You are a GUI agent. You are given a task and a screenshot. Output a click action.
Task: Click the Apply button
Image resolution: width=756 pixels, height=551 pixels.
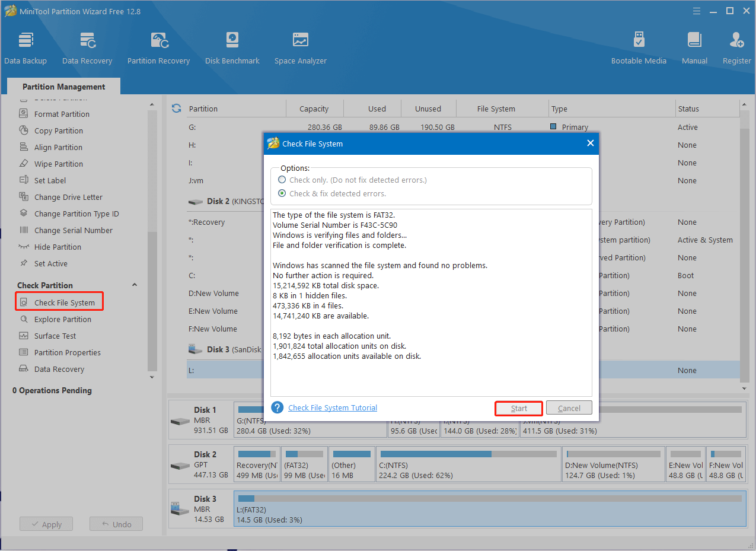[46, 524]
